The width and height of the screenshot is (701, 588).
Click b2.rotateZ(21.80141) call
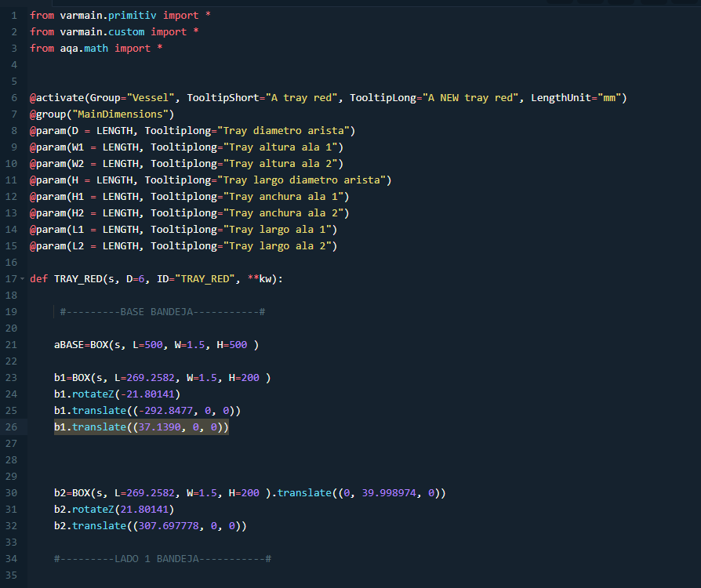(x=114, y=510)
